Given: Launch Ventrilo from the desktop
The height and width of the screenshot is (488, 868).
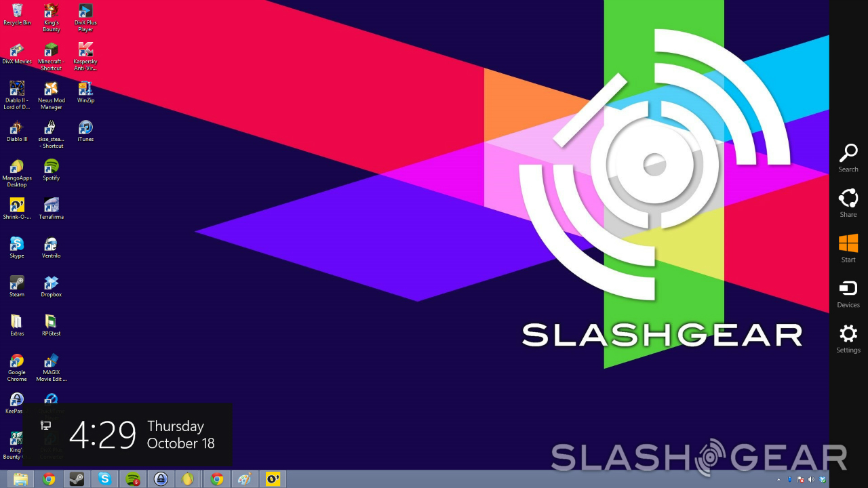Looking at the screenshot, I should point(51,247).
